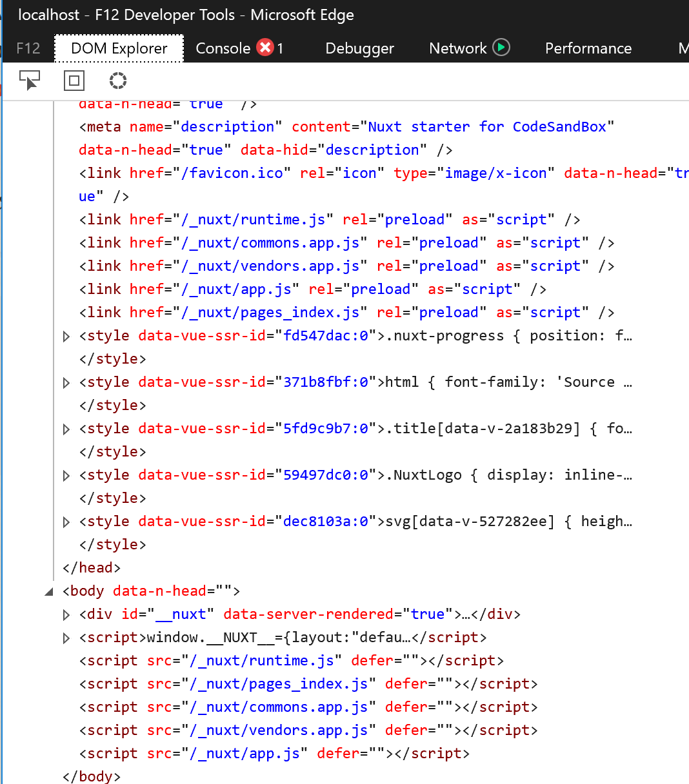Click the F12 label

pyautogui.click(x=28, y=48)
